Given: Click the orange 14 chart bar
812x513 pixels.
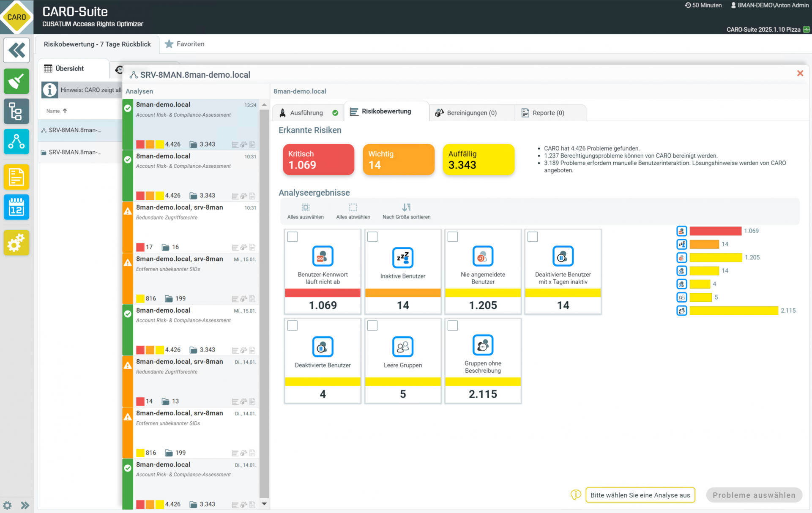Looking at the screenshot, I should (704, 244).
